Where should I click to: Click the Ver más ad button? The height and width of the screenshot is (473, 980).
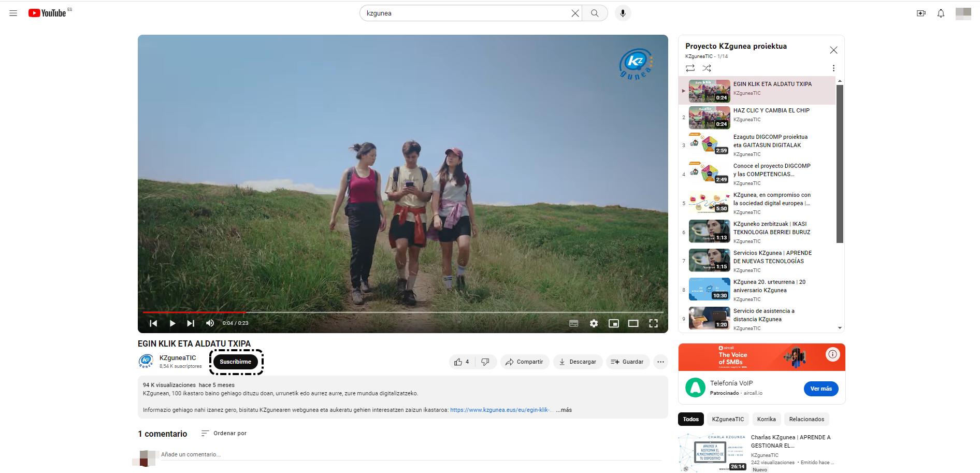(821, 389)
